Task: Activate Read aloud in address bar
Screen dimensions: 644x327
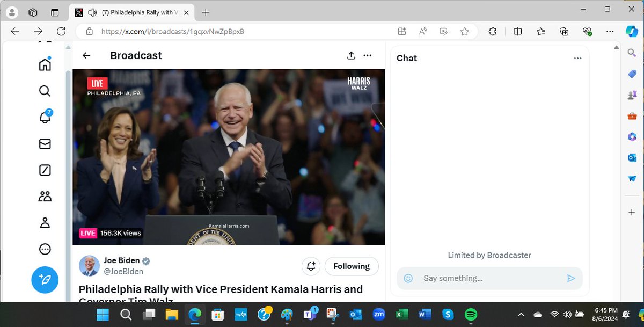Action: click(423, 32)
